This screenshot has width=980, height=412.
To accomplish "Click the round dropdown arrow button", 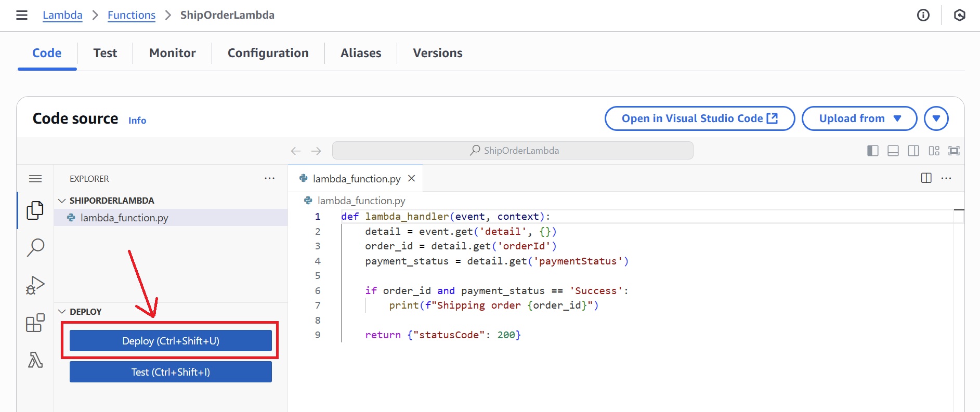I will pos(936,118).
